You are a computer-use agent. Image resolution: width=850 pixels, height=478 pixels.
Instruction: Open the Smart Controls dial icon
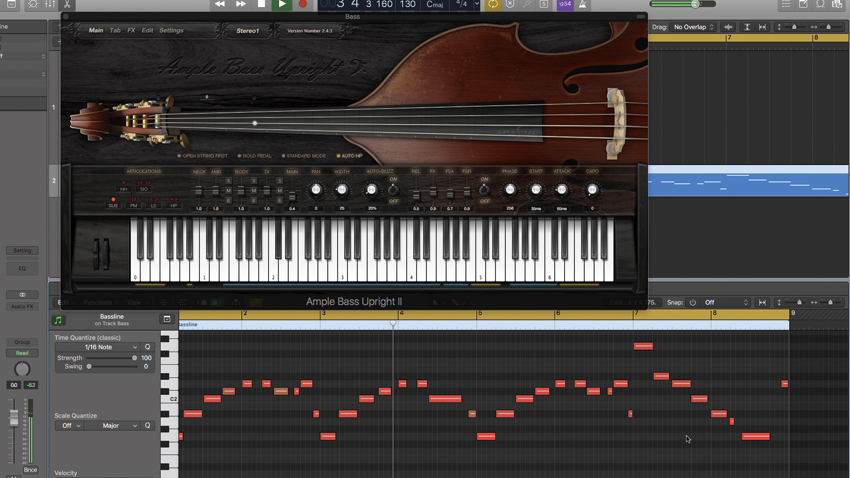pos(33,4)
